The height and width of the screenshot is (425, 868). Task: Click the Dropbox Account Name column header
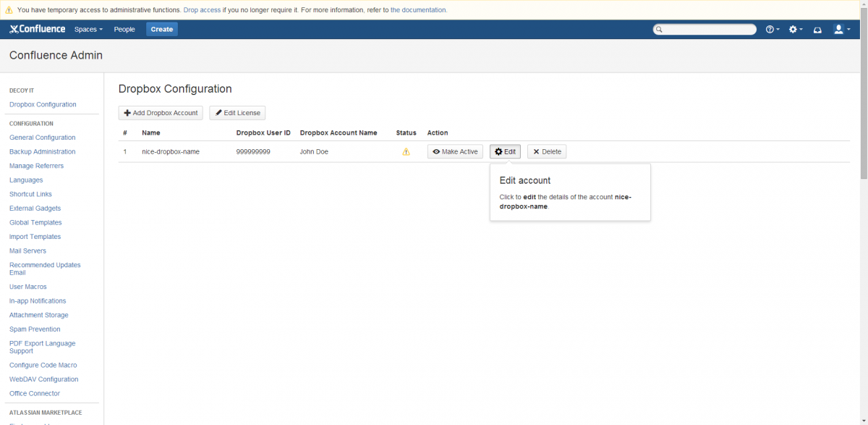click(339, 133)
